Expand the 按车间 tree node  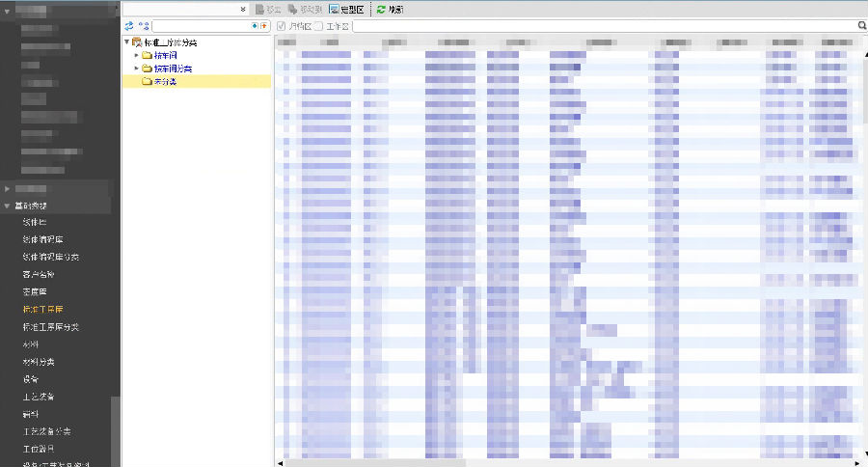point(136,56)
